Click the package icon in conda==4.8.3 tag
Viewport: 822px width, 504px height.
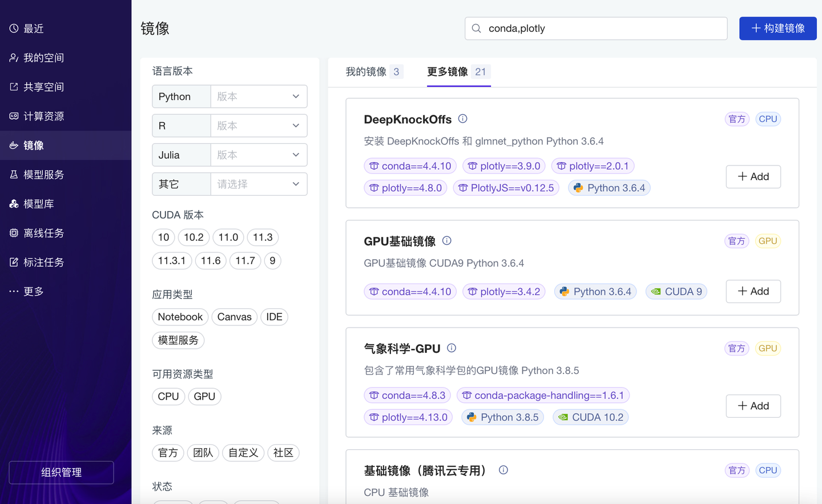coord(374,396)
